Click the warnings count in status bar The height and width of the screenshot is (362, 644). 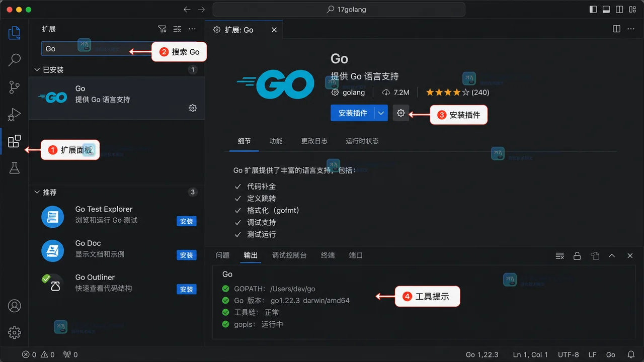[48, 354]
